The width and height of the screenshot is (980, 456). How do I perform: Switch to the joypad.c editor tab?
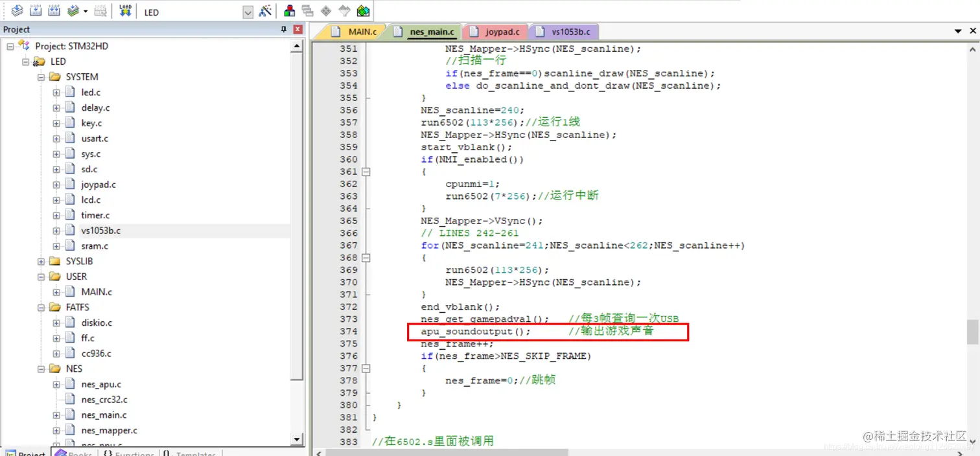[496, 32]
